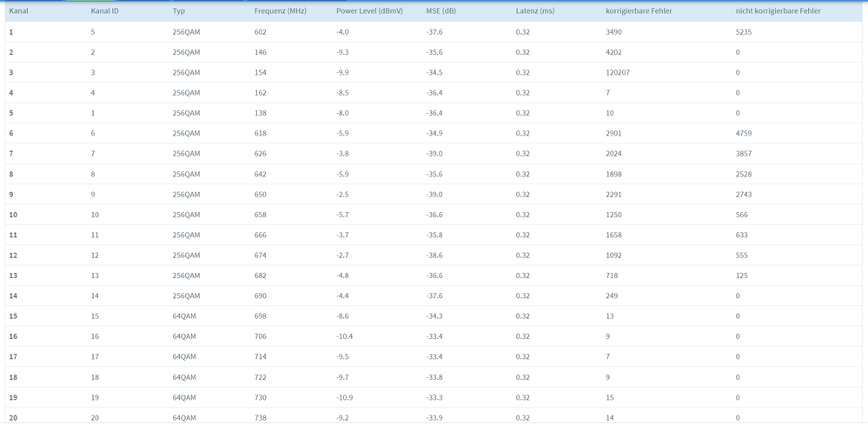Viewport: 868px width, 425px height.
Task: Click the Power Level (dBmV) header
Action: tap(369, 11)
